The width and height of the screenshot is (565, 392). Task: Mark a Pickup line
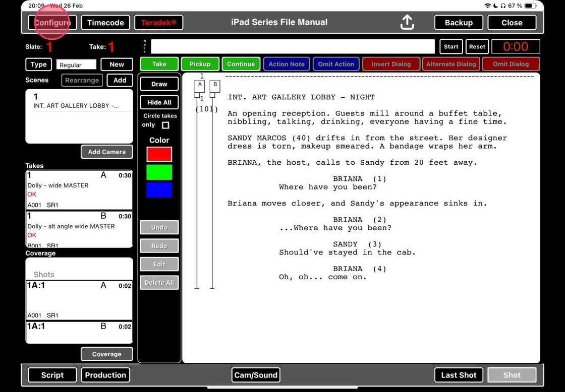coord(200,64)
